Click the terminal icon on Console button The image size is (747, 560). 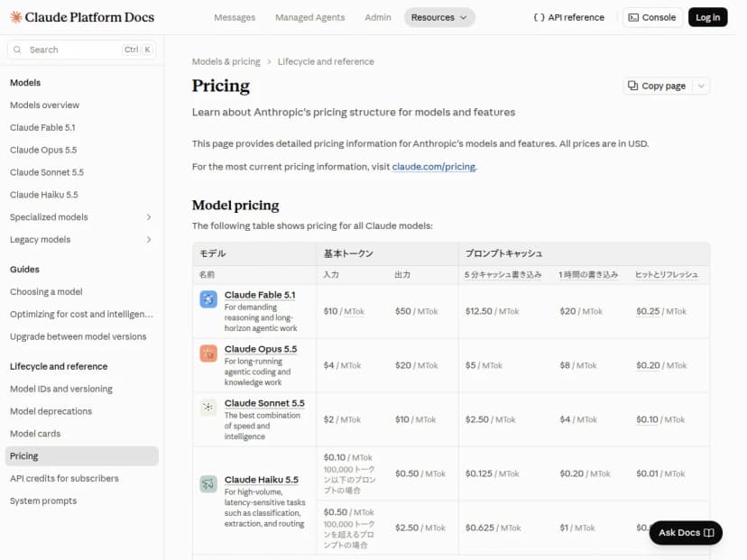tap(633, 18)
